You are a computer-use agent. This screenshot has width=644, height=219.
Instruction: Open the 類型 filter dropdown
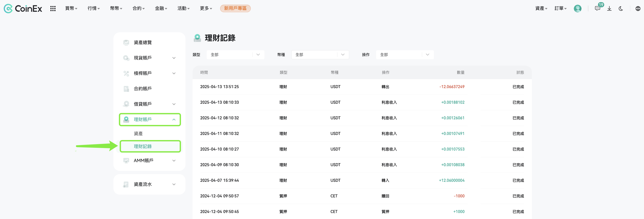point(236,55)
